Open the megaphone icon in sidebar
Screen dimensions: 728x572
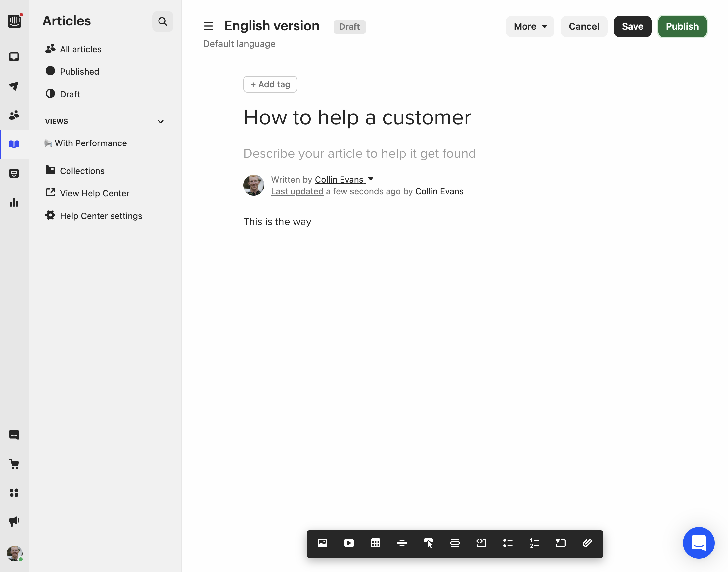[x=14, y=521]
